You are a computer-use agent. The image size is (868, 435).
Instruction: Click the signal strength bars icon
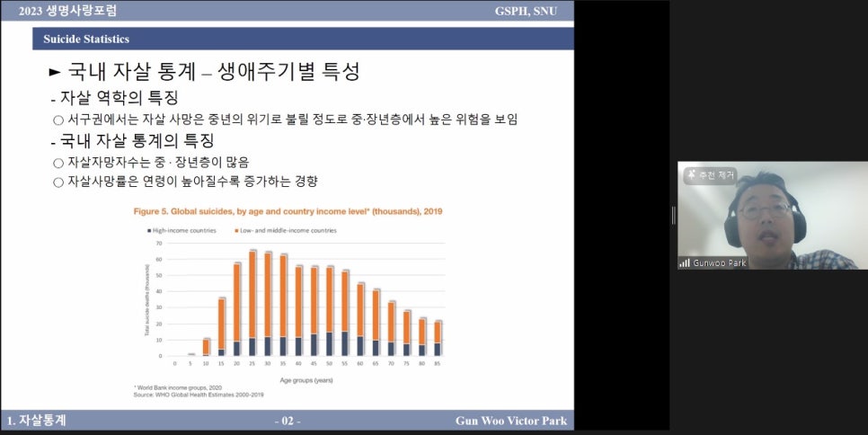(685, 263)
